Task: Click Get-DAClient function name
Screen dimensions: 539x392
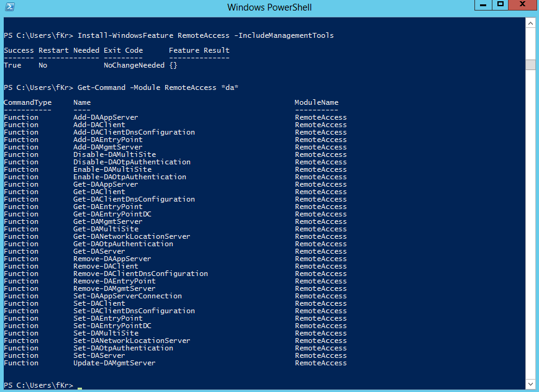Action: coord(99,192)
